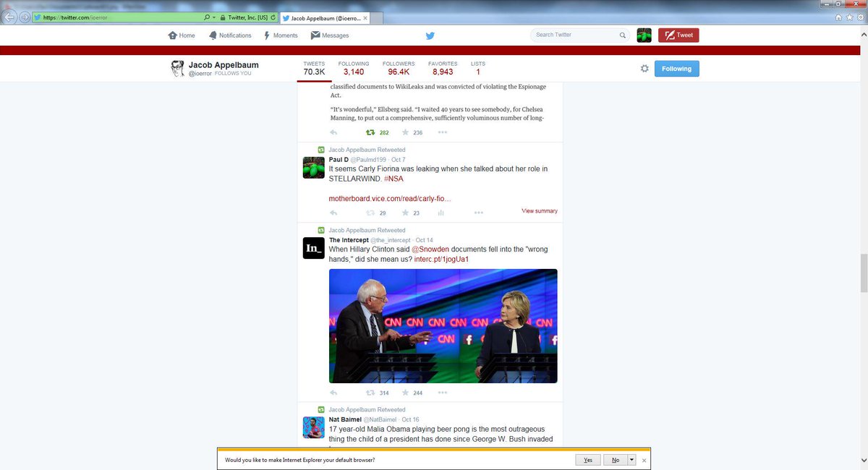Open the CNN debate photo
The width and height of the screenshot is (868, 470).
pyautogui.click(x=443, y=326)
